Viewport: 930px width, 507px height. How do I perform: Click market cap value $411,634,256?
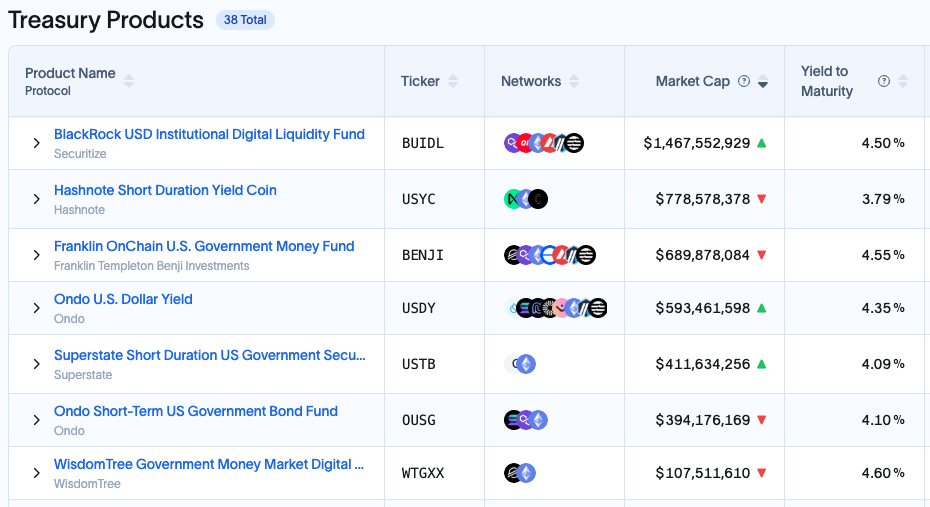703,364
